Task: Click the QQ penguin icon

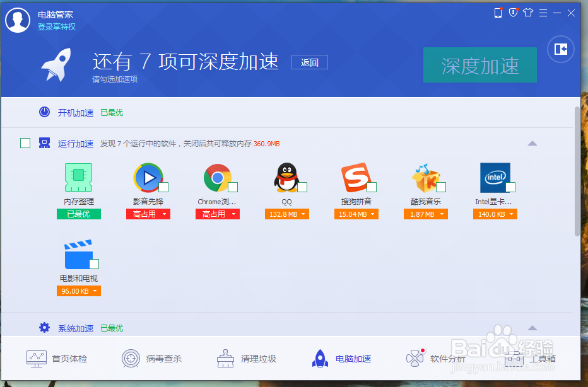Action: pyautogui.click(x=286, y=178)
